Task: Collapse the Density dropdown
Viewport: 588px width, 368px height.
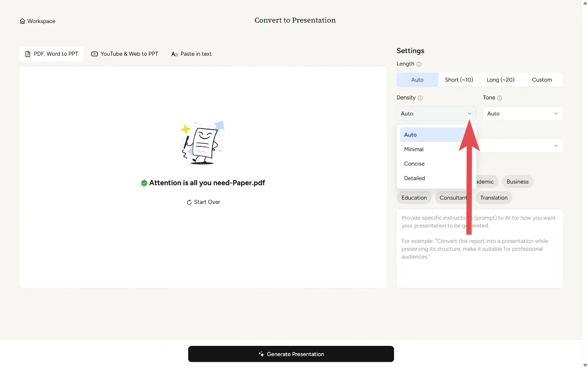Action: tap(436, 114)
